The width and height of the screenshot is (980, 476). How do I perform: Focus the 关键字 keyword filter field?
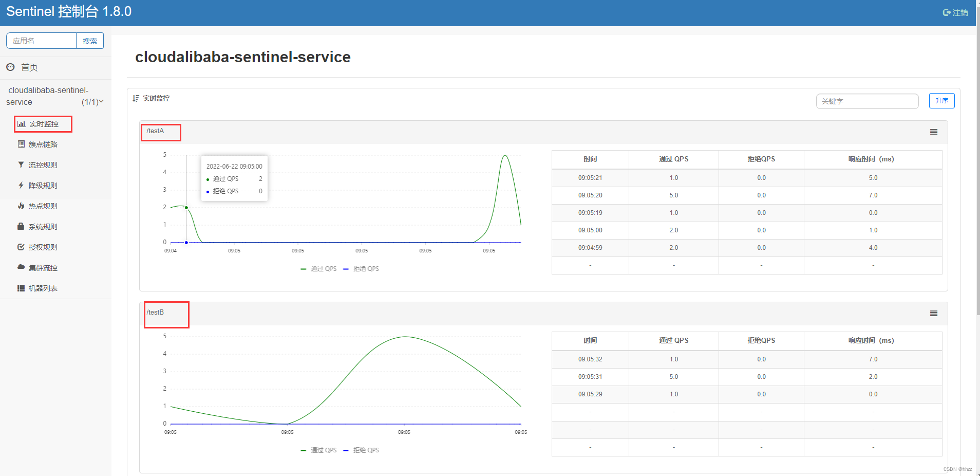(x=867, y=101)
